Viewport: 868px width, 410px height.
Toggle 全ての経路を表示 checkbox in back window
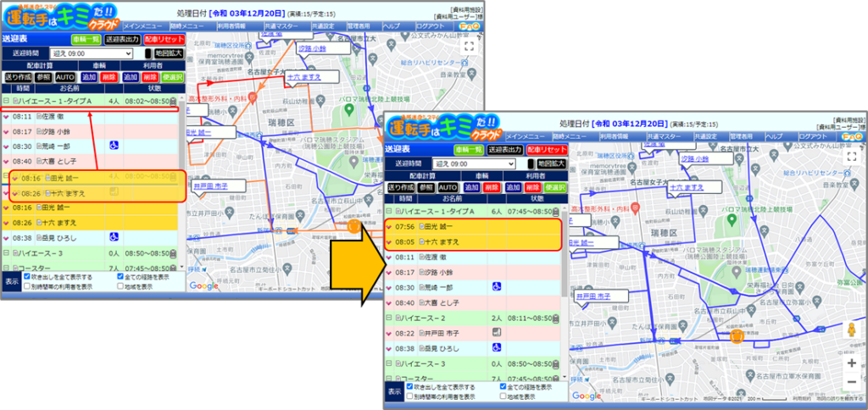point(120,276)
